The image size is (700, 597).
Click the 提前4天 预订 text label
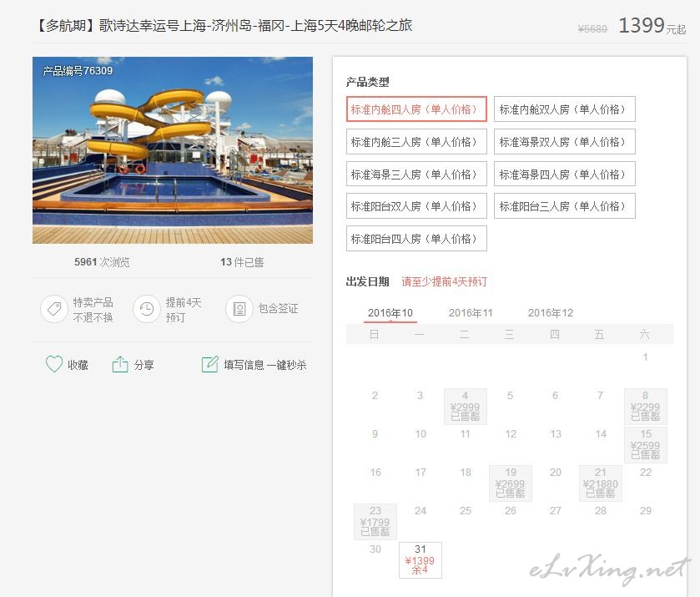184,310
